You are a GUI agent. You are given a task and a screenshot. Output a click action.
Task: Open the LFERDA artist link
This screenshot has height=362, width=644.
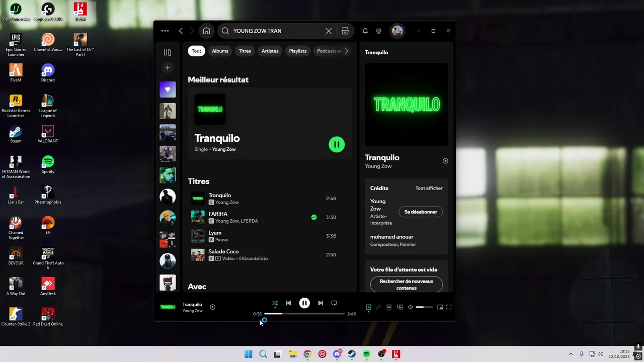249,221
